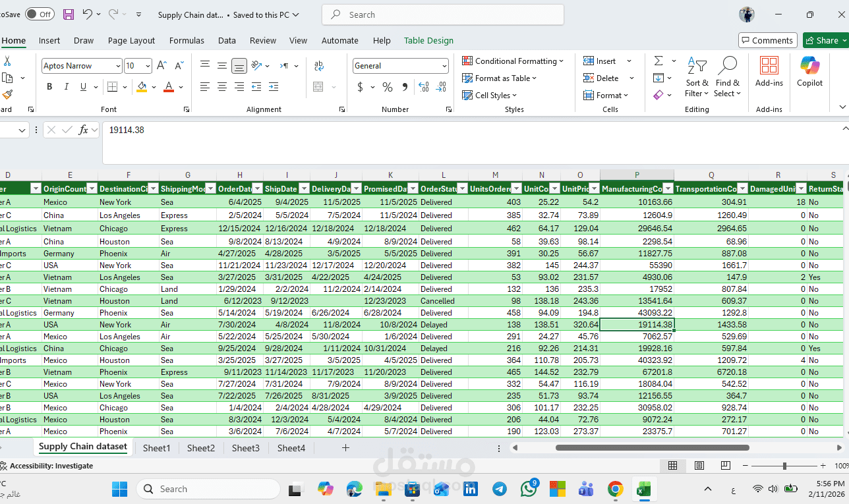849x504 pixels.
Task: Open the ShippingMode column filter dropdown
Action: [x=210, y=189]
